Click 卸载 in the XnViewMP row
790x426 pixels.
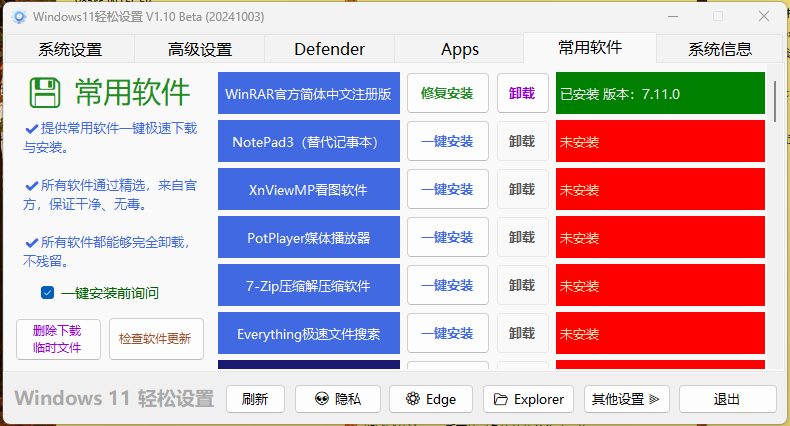point(522,189)
